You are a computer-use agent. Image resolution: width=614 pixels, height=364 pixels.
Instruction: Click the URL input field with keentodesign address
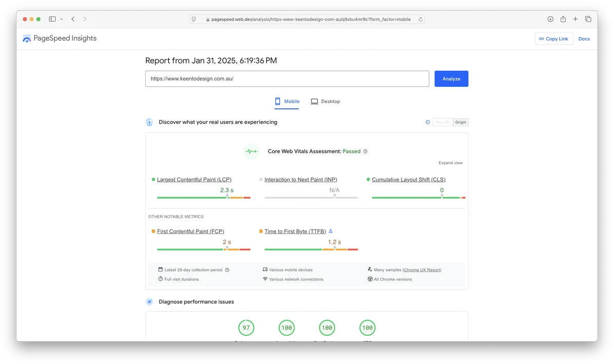(x=287, y=79)
